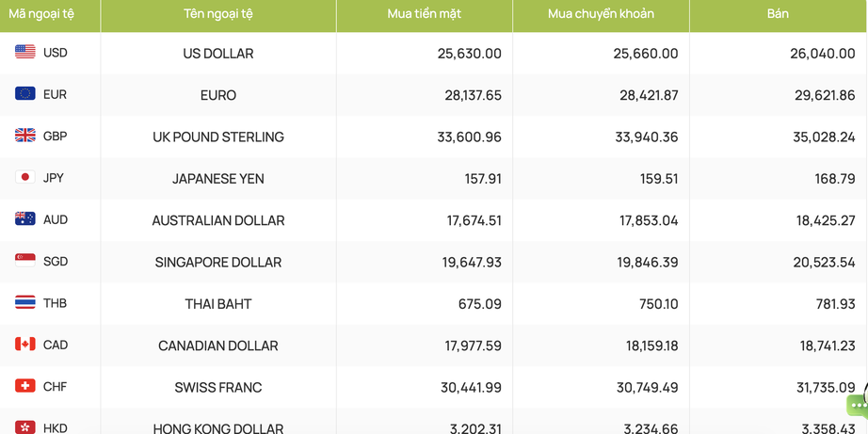The width and height of the screenshot is (868, 434).
Task: Select the EUR European Union flag icon
Action: pos(24,93)
